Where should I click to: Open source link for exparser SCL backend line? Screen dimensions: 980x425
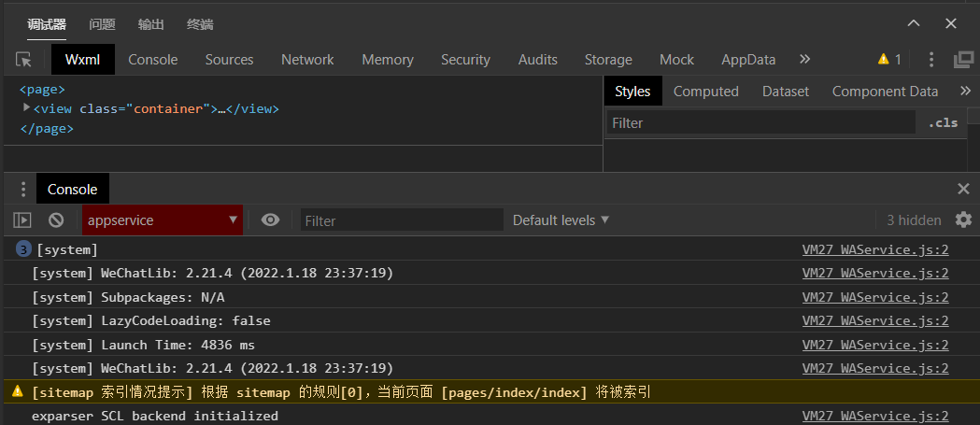875,416
